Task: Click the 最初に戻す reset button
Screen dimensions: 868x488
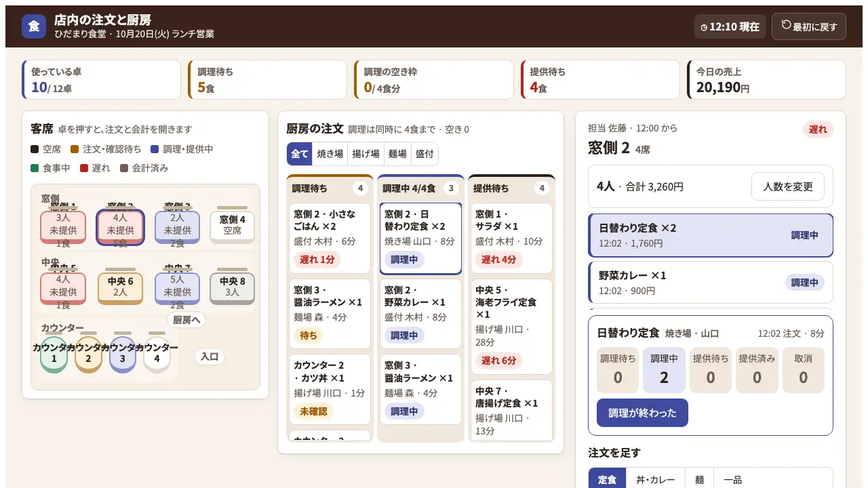Action: (x=809, y=26)
